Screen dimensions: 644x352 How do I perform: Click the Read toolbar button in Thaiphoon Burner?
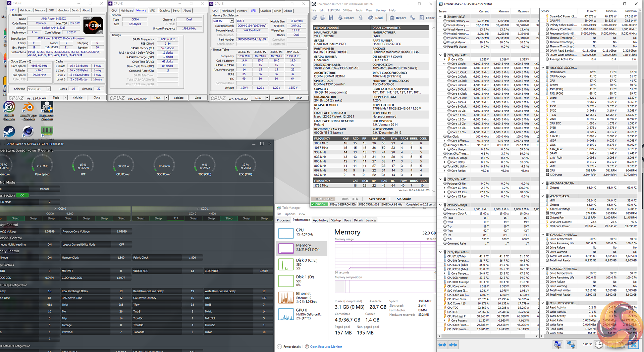[375, 18]
